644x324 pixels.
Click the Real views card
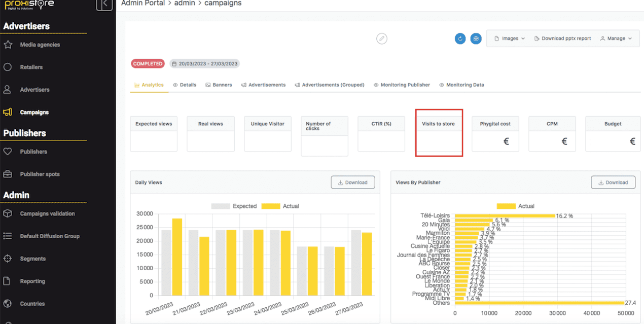tap(210, 134)
